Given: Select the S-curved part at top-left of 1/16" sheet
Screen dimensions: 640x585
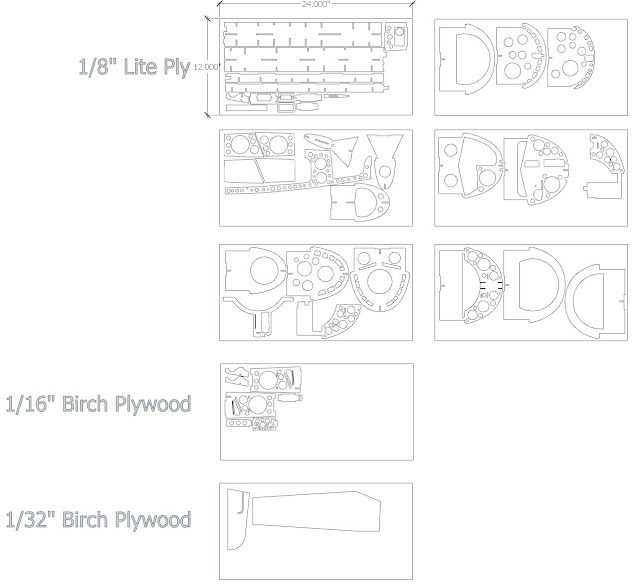Looking at the screenshot, I should pyautogui.click(x=237, y=375).
